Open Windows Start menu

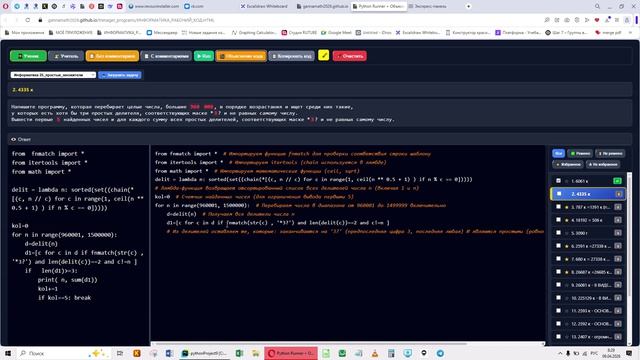(8, 353)
